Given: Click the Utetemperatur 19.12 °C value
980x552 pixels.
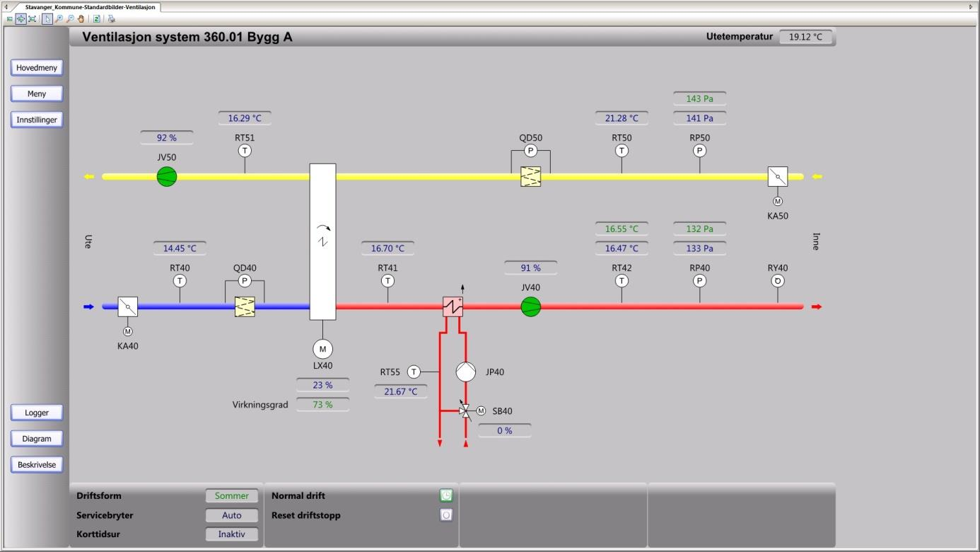Looking at the screenshot, I should (806, 37).
